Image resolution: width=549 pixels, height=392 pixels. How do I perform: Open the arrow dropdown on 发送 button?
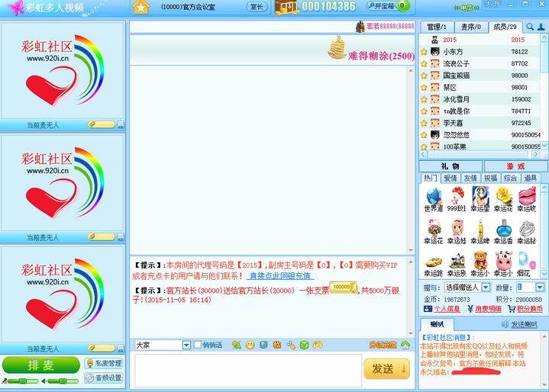coord(405,368)
